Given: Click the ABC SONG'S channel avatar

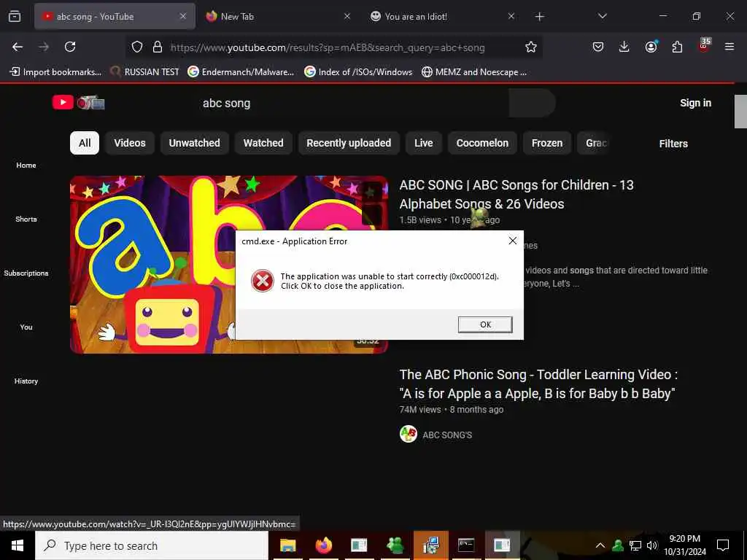Looking at the screenshot, I should click(409, 434).
